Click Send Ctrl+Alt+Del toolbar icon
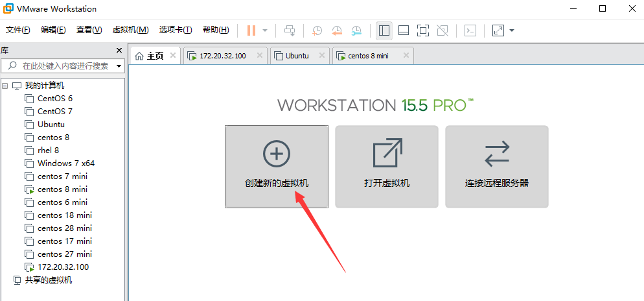This screenshot has width=644, height=301. [290, 30]
